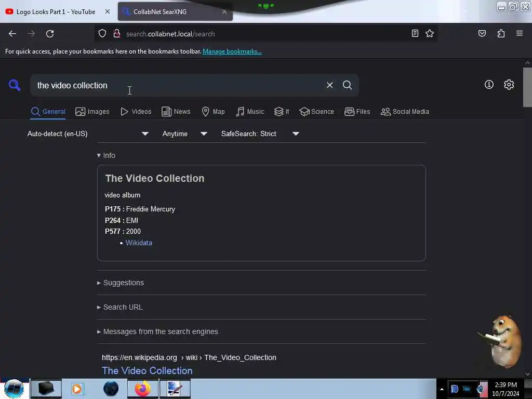
Task: Close the CollabNet SearXNG tab
Action: tap(224, 11)
